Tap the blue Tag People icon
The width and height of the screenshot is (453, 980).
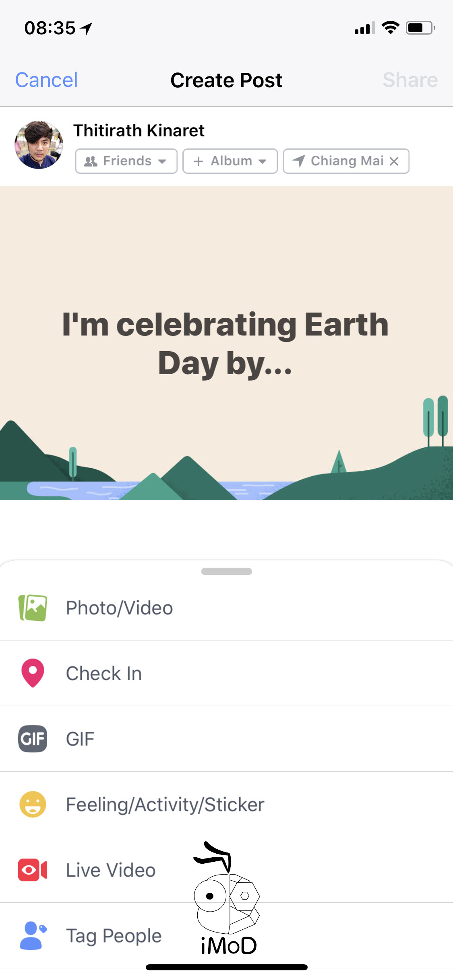[x=33, y=935]
